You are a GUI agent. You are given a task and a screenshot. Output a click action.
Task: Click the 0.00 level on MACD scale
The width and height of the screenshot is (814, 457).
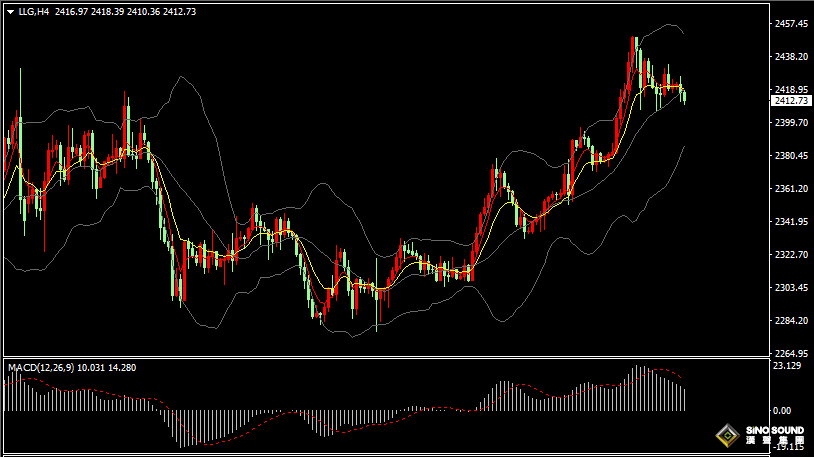(782, 411)
